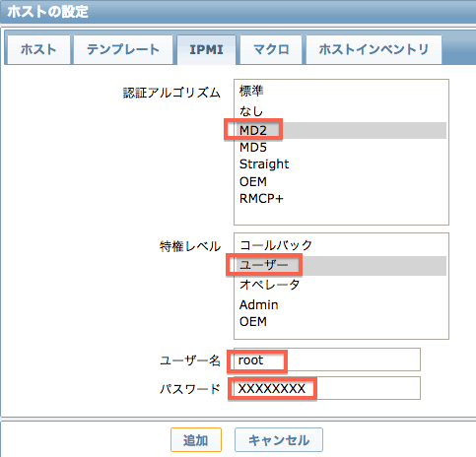The height and width of the screenshot is (457, 476).
Task: Select MD5 authentication algorithm
Action: click(x=341, y=147)
